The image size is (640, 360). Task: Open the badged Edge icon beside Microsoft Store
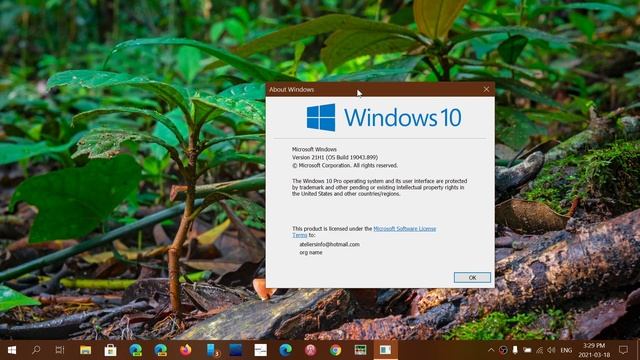[136, 350]
